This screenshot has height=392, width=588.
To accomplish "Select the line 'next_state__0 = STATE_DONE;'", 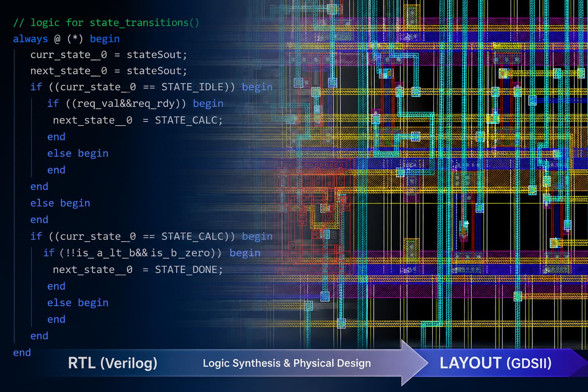I will point(138,270).
